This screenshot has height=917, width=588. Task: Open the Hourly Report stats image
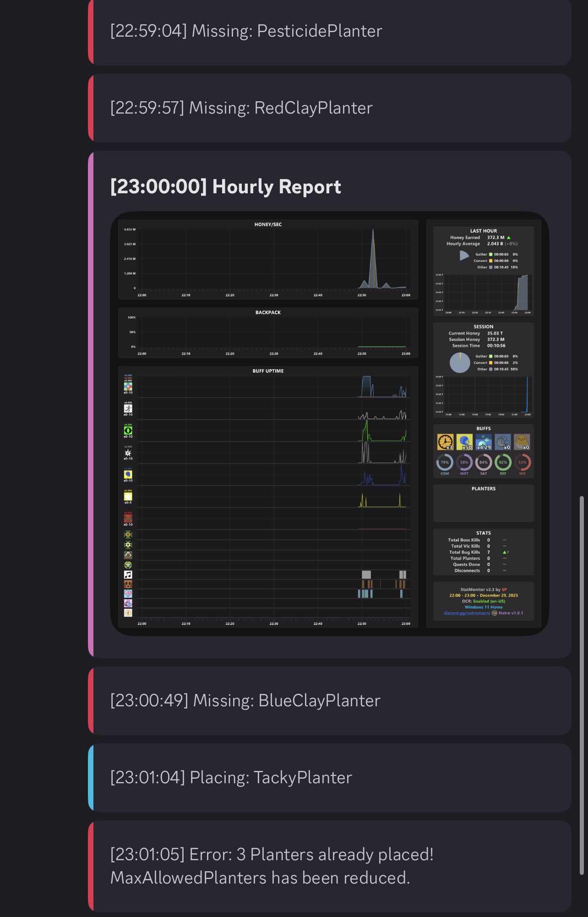[330, 423]
